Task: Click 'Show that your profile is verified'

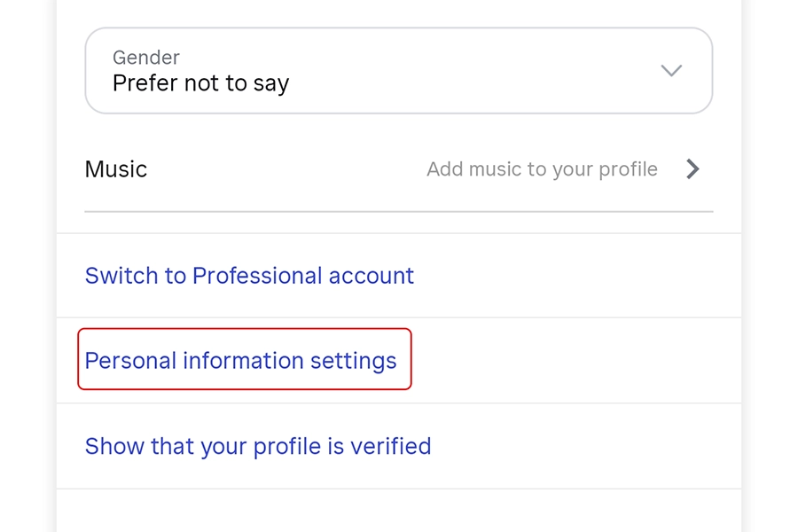Action: click(257, 446)
